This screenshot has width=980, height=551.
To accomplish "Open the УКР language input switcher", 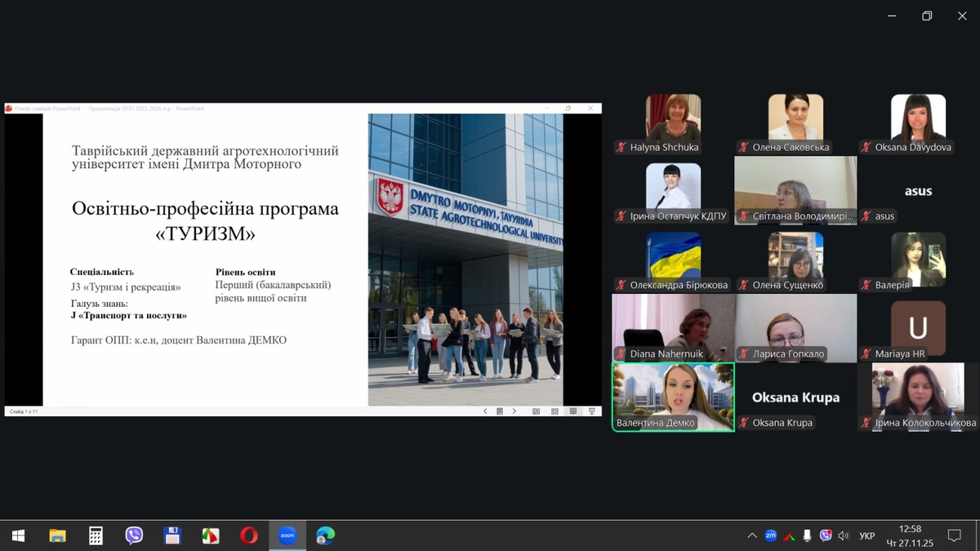I will click(x=867, y=536).
